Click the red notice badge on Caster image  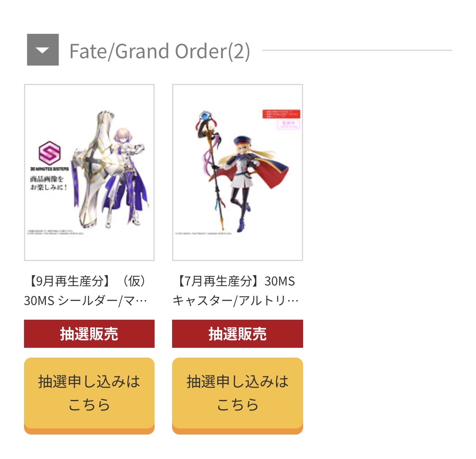(281, 114)
